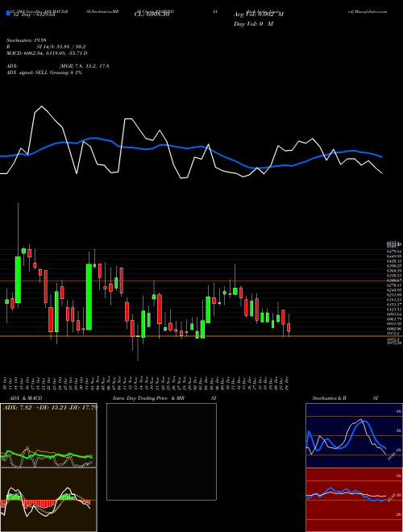The image size is (403, 532).
Task: Open the red RSI chart panel
Action: click(354, 500)
